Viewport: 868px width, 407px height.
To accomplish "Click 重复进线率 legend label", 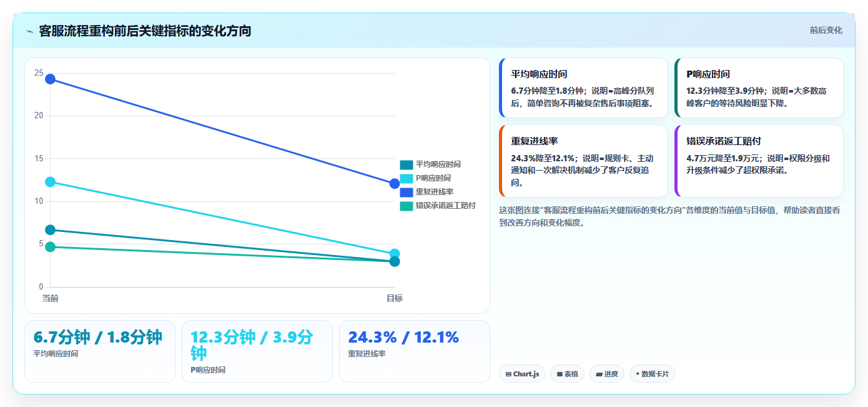I will [x=435, y=192].
